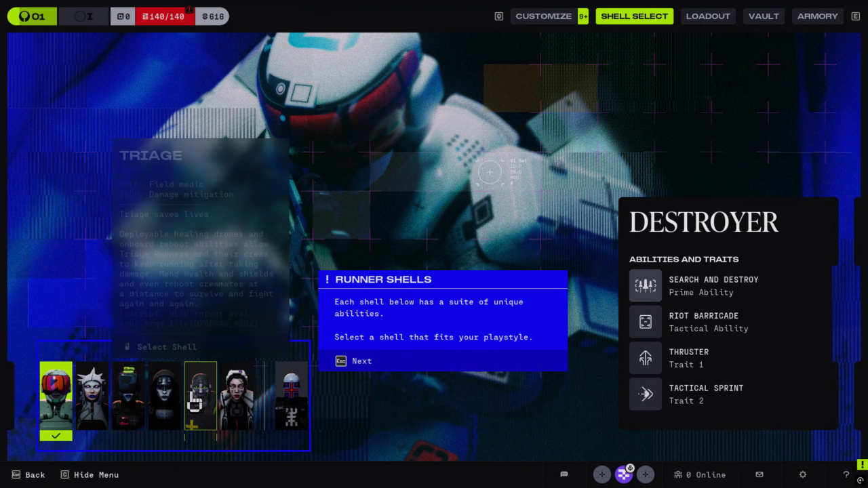Image resolution: width=868 pixels, height=488 pixels.
Task: Open the mail inbox icon
Action: pos(759,474)
